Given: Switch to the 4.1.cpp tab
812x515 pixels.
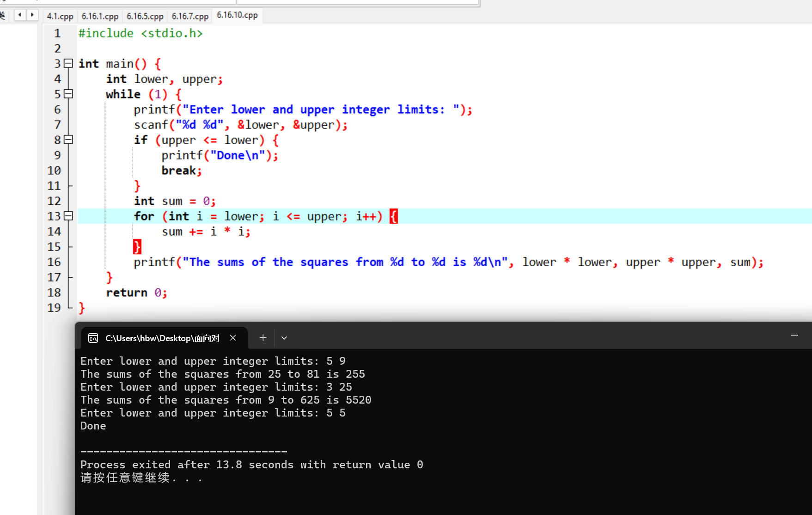Looking at the screenshot, I should point(60,16).
